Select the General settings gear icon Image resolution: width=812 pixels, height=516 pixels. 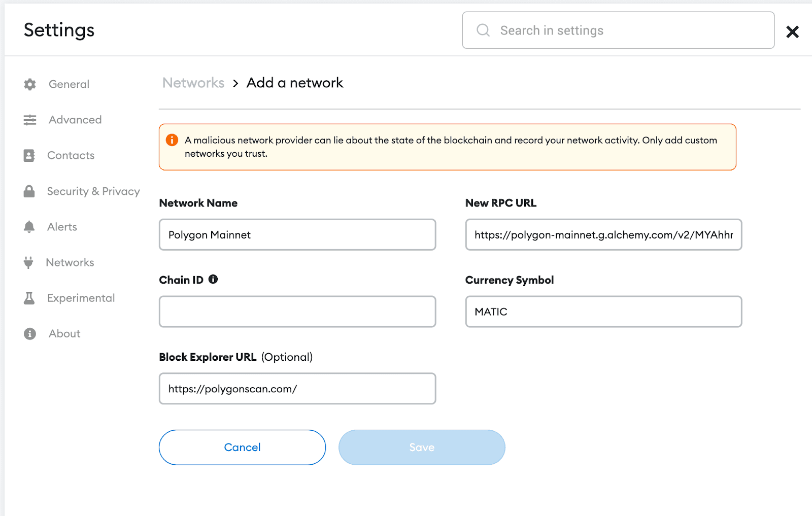click(x=29, y=84)
